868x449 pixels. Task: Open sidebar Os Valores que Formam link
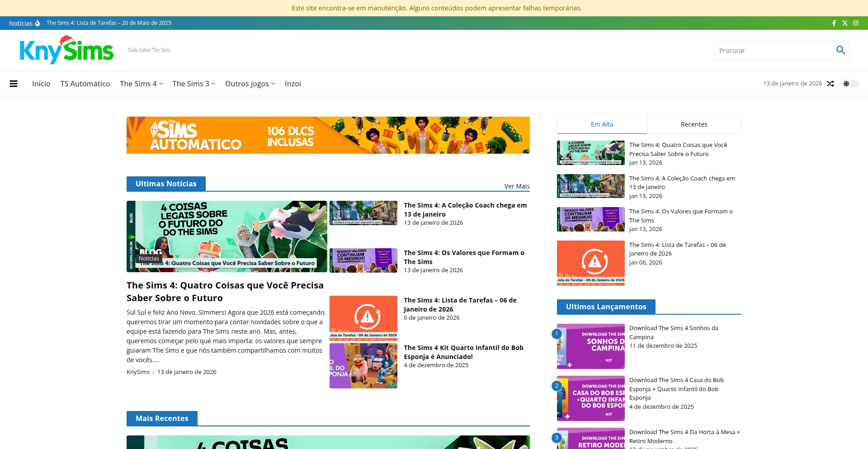point(681,216)
